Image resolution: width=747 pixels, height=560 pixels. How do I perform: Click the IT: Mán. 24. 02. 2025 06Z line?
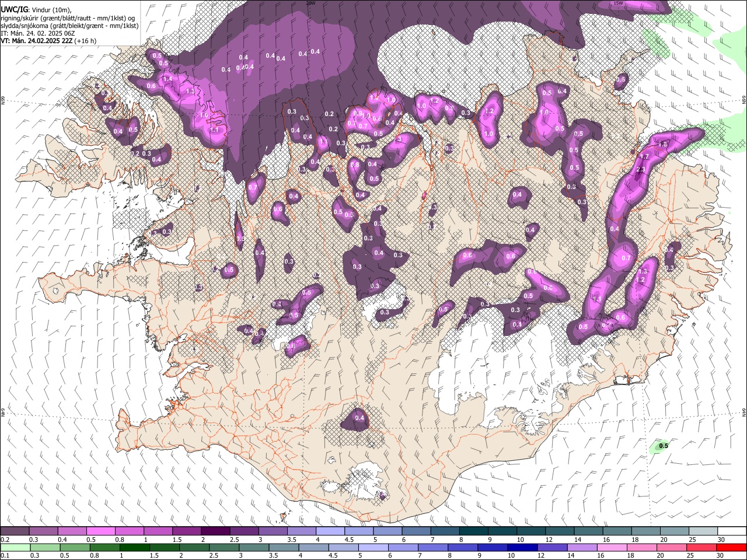coord(37,33)
